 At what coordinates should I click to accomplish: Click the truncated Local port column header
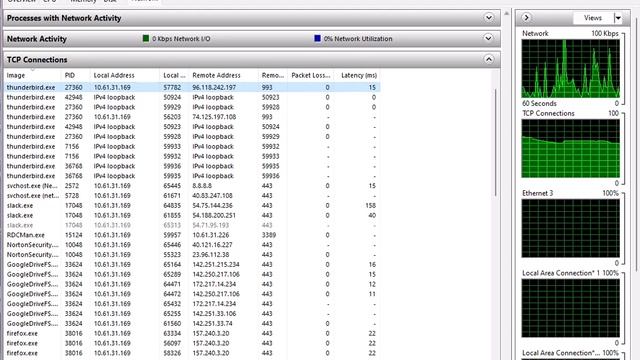tap(174, 76)
